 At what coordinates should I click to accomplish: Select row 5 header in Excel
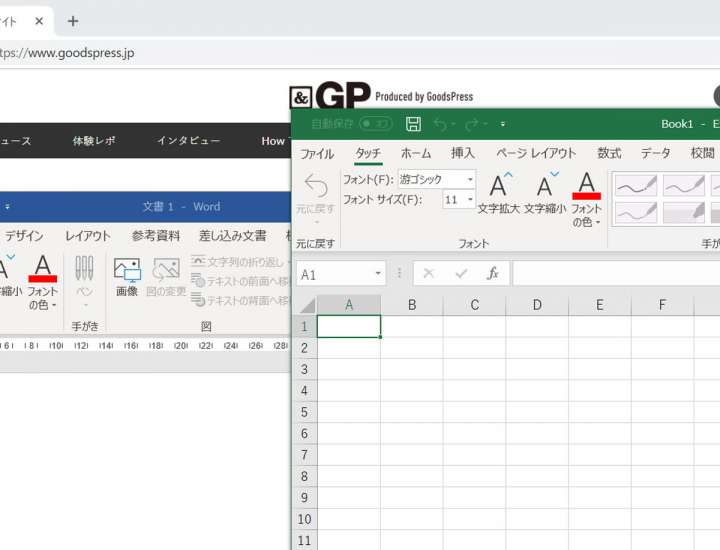click(x=304, y=412)
